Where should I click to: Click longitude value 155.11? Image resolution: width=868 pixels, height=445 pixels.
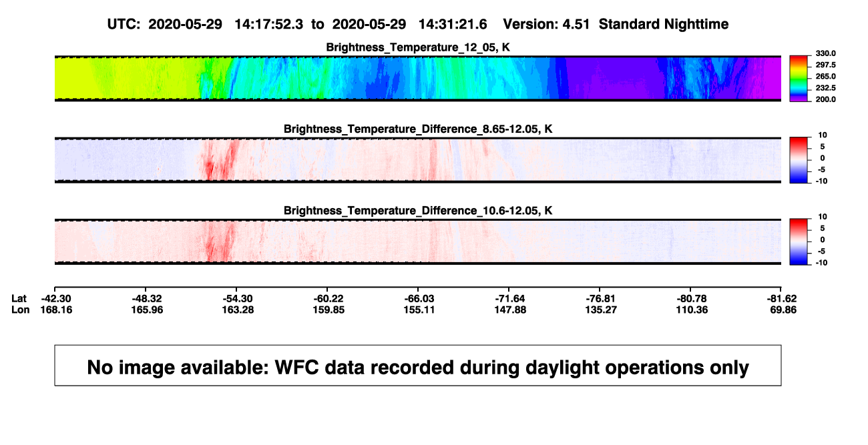pos(418,310)
